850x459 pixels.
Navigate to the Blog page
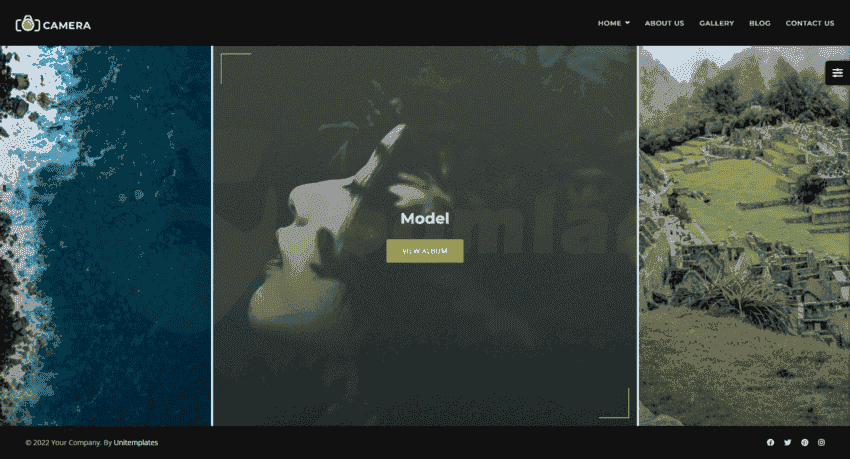click(x=759, y=23)
